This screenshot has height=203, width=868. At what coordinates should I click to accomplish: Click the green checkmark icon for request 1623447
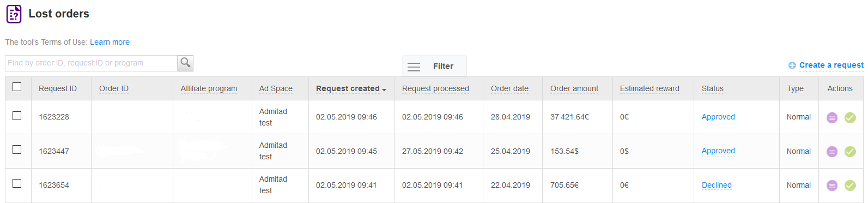click(850, 151)
